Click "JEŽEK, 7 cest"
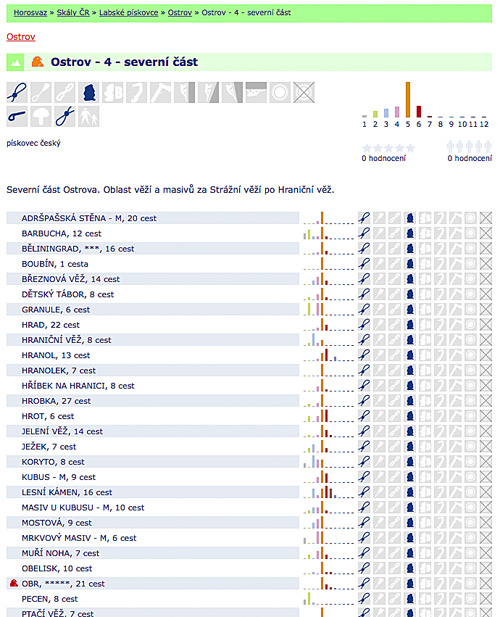500x617 pixels. tap(49, 447)
